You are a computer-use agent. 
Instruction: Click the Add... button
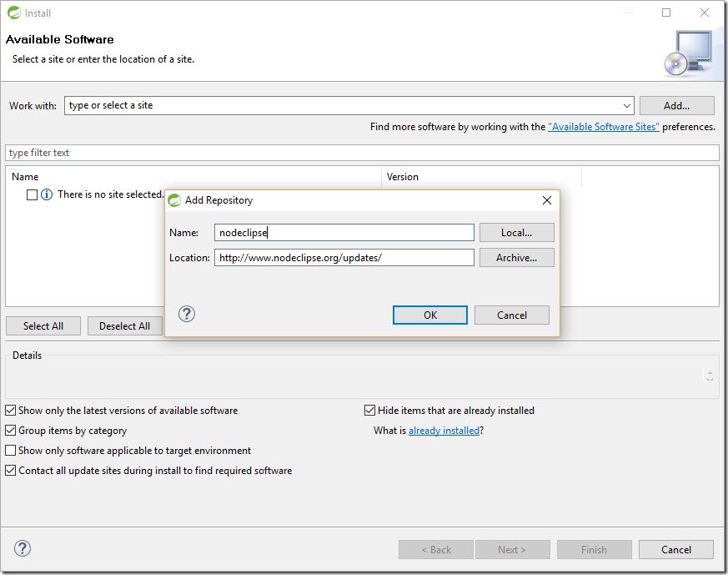[x=676, y=105]
